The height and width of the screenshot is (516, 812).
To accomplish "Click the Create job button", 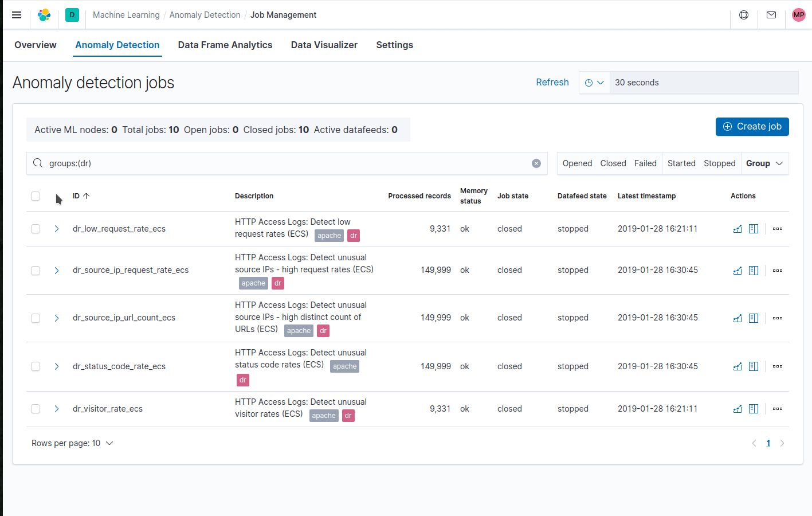I will pyautogui.click(x=752, y=126).
